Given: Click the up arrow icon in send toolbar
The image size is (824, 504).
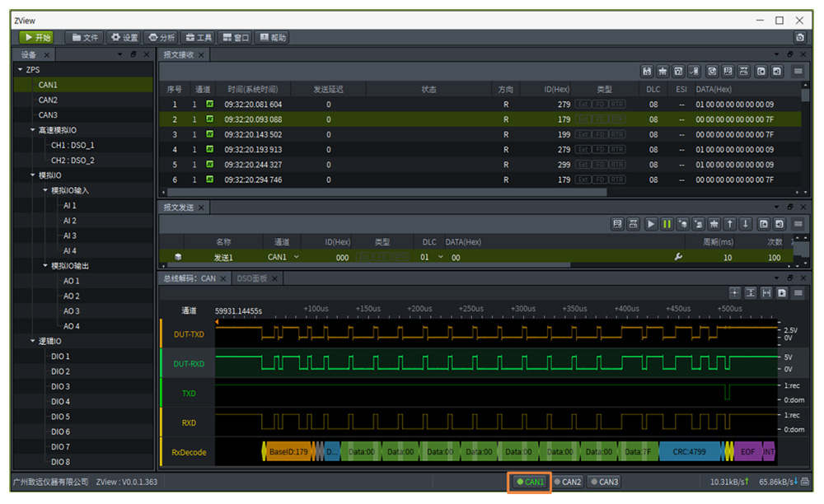Looking at the screenshot, I should pos(729,224).
